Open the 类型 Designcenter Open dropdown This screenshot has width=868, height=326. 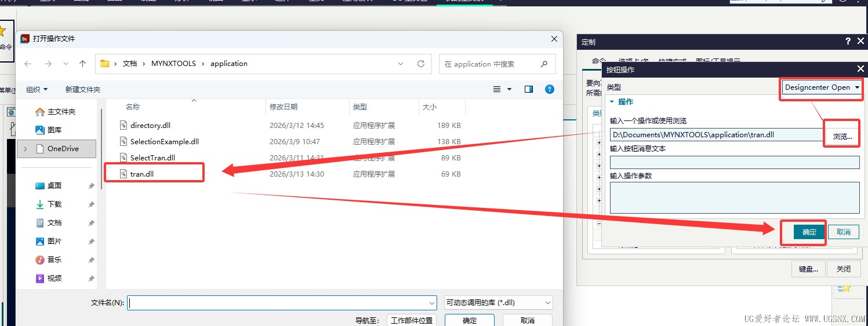pos(822,87)
